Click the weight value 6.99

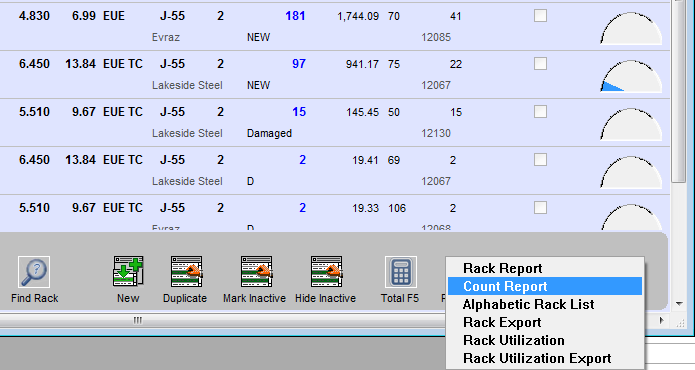(x=84, y=16)
